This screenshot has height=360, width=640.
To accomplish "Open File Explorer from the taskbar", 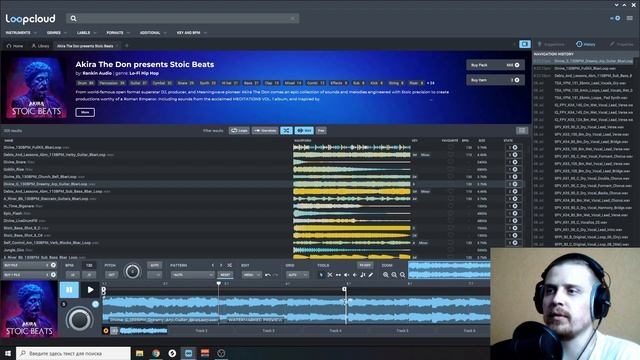I will (140, 353).
